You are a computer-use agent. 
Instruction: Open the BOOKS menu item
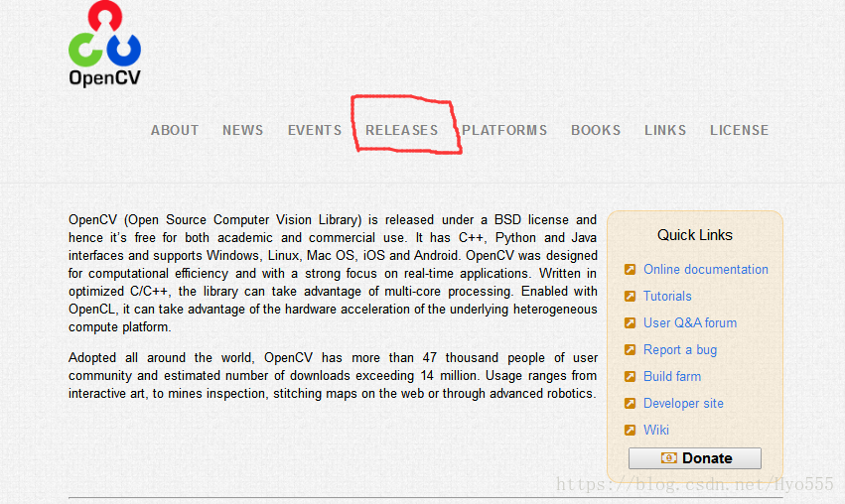(596, 130)
